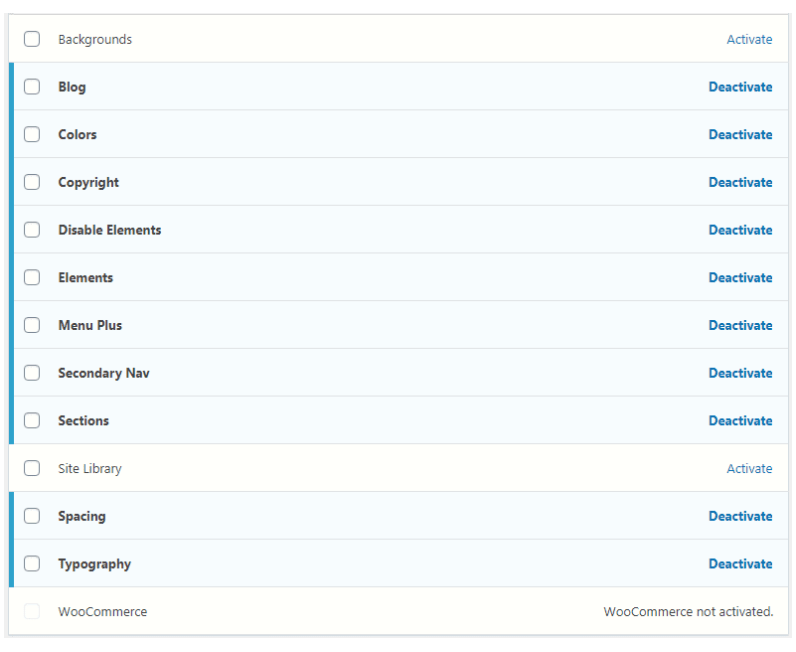This screenshot has width=796, height=652.
Task: Deactivate the Blog module
Action: pos(741,87)
